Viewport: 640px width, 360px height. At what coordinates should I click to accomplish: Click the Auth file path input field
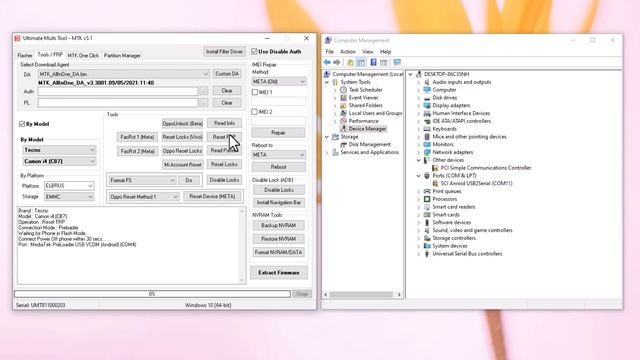click(x=118, y=91)
